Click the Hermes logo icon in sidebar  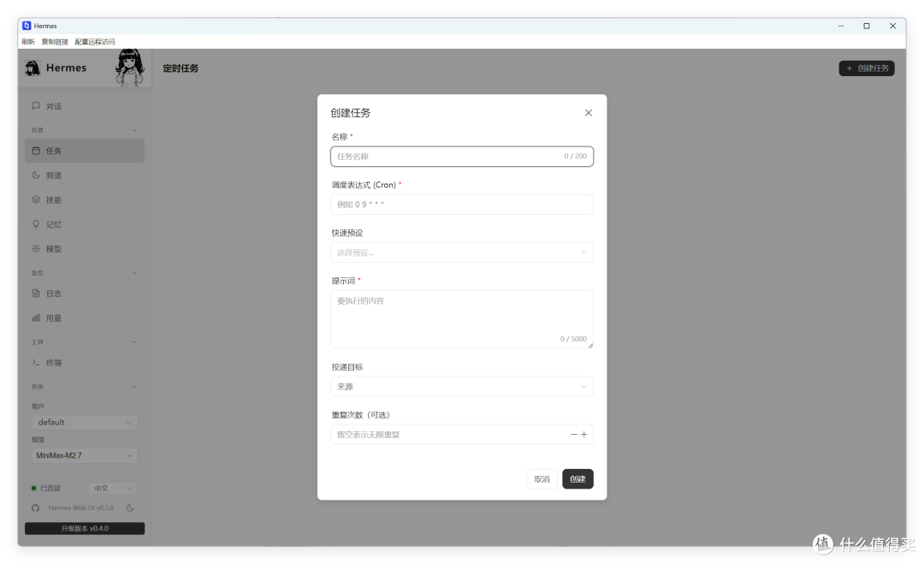(x=33, y=68)
